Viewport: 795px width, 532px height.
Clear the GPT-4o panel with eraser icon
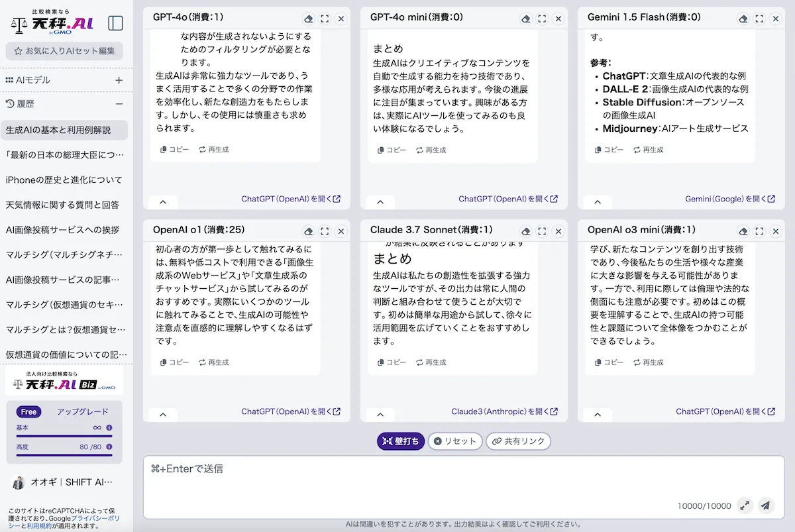tap(308, 19)
